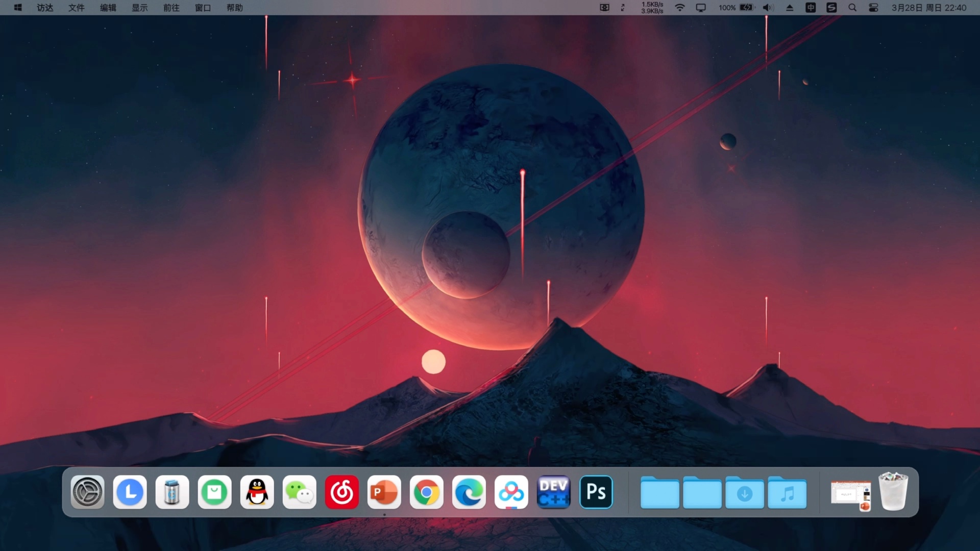Open WeChat from the dock
Image resolution: width=980 pixels, height=551 pixels.
pyautogui.click(x=299, y=492)
